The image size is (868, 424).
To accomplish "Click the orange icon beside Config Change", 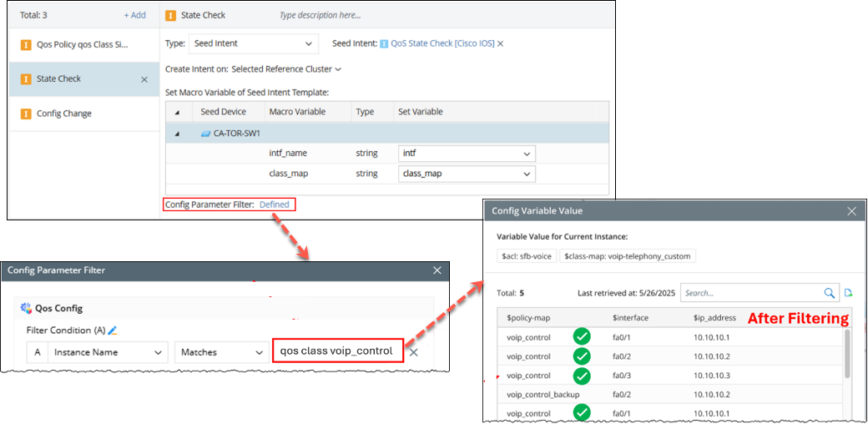I will click(x=25, y=114).
